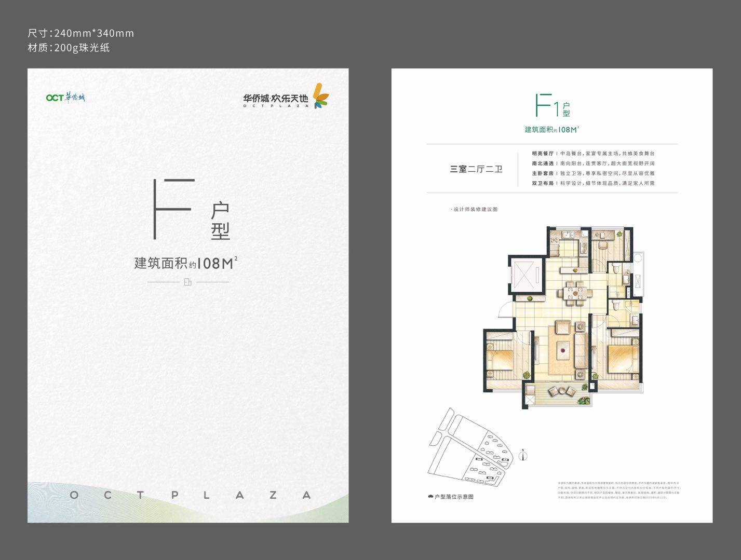Select the 材质:200g珠光纸 label
This screenshot has height=560, width=741.
pyautogui.click(x=69, y=48)
